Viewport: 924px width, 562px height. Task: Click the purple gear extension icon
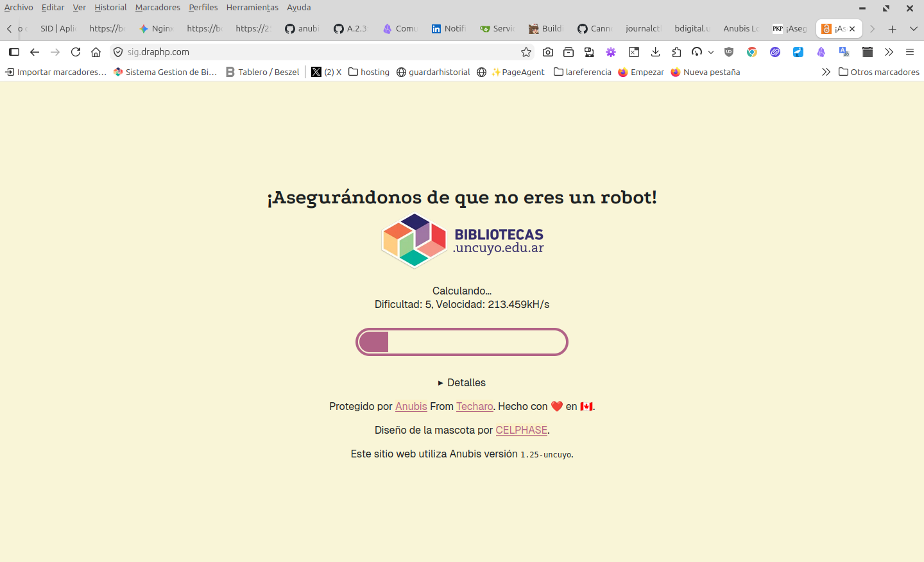(611, 52)
